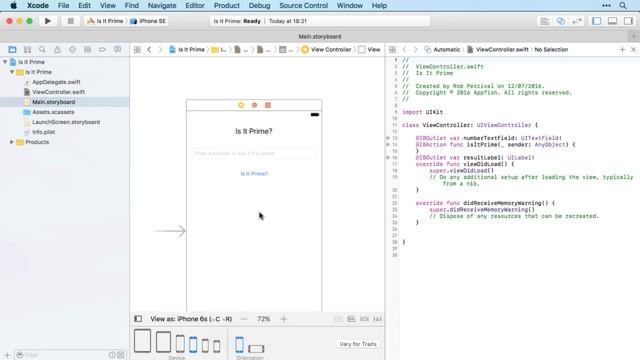Open the Navigate menu

(x=162, y=6)
